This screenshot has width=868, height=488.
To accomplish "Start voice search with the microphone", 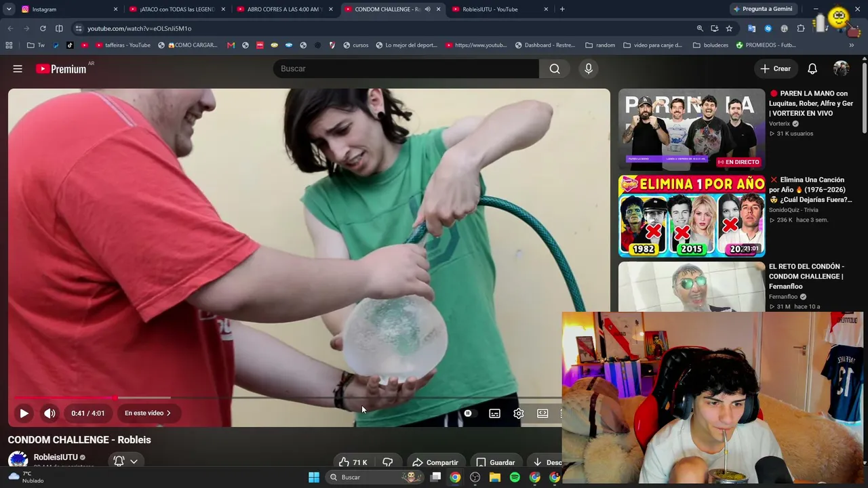I will [x=589, y=68].
